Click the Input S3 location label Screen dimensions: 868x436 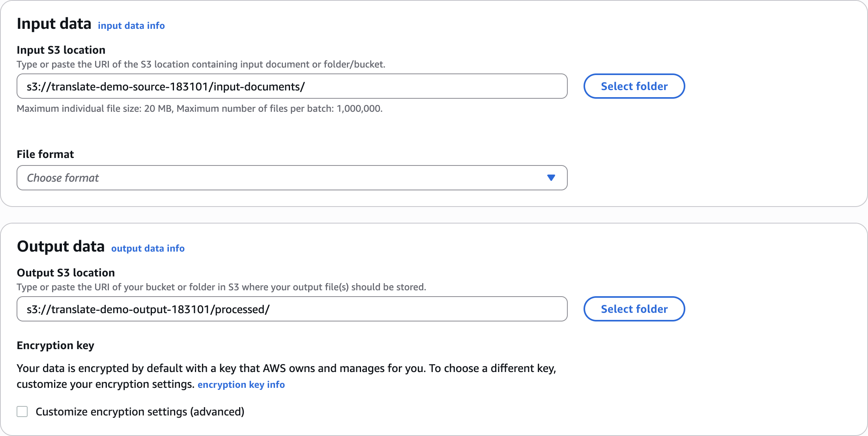[x=61, y=50]
